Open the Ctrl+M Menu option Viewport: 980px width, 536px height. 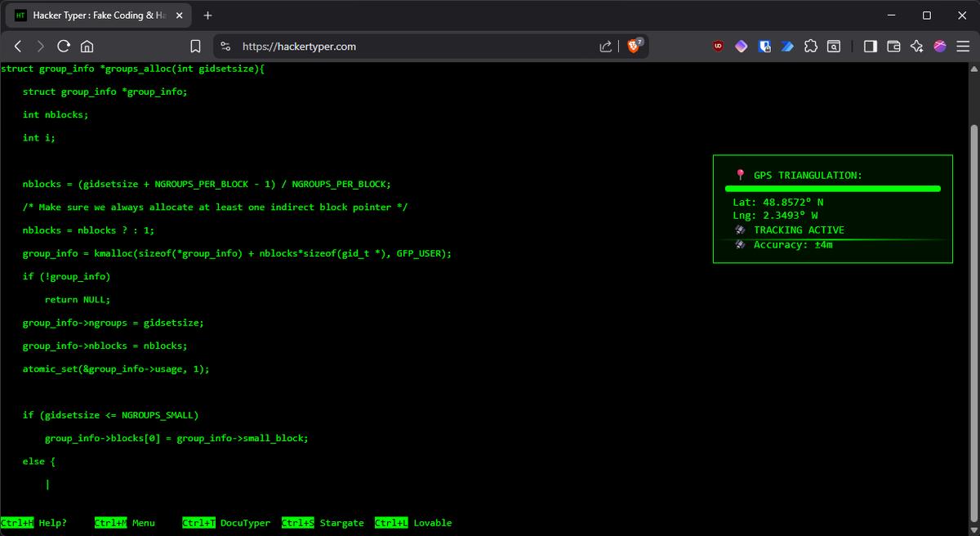tap(125, 523)
